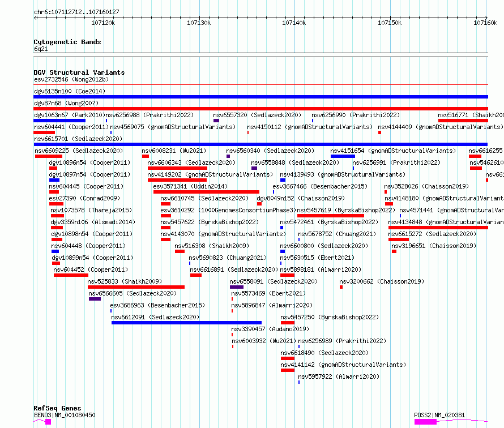
Task: Click the nsv6600800 (Sedlazeck2020) label
Action: pos(324,246)
